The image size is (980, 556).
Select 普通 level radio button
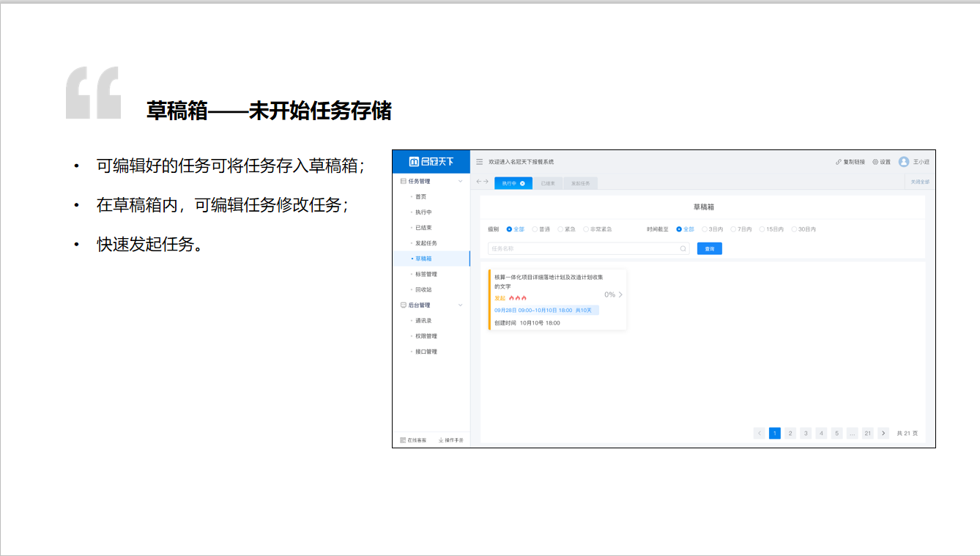click(535, 229)
